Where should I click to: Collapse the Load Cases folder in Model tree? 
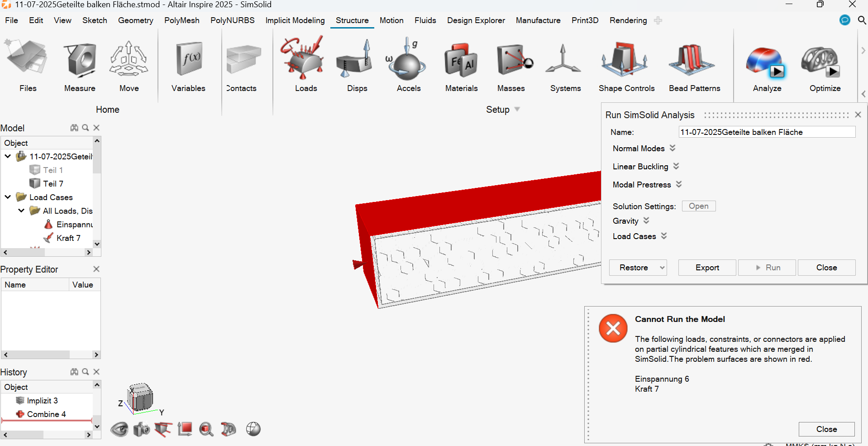(8, 197)
